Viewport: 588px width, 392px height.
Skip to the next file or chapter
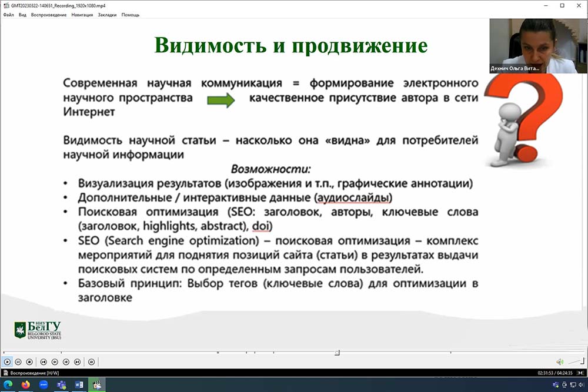pos(77,362)
